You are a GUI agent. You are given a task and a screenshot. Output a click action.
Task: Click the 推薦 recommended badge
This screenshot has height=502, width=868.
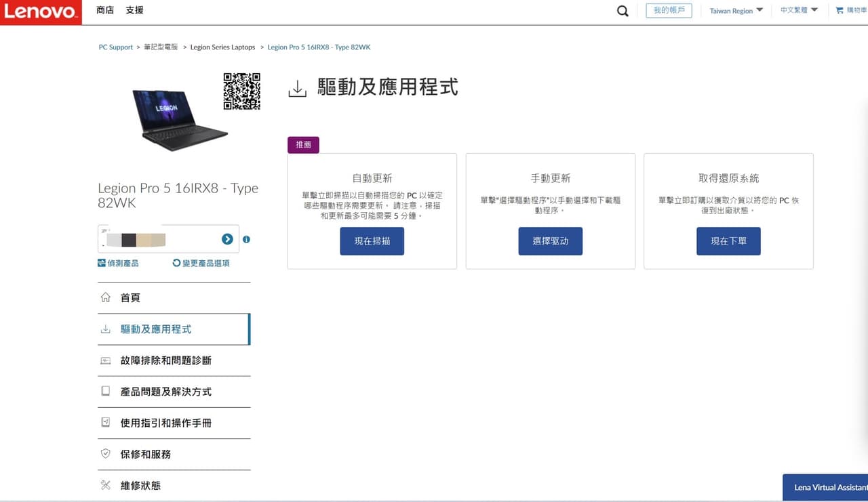pyautogui.click(x=303, y=144)
